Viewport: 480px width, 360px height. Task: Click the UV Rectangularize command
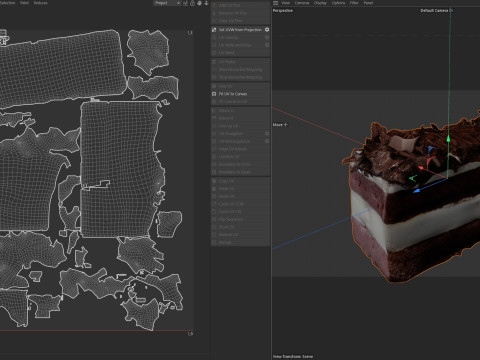click(234, 141)
